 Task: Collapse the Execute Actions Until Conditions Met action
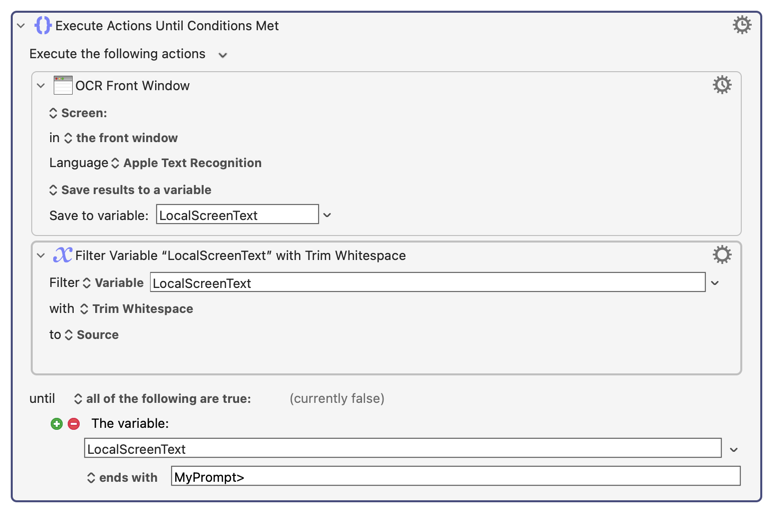[x=21, y=26]
